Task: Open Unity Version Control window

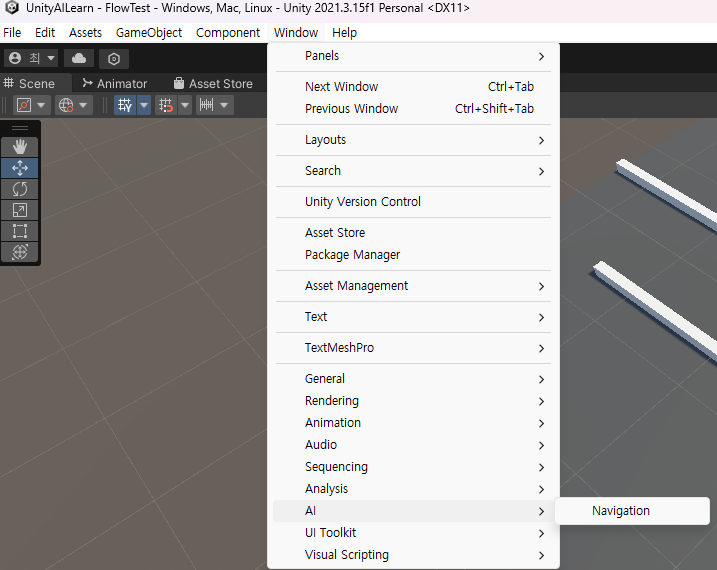Action: tap(413, 202)
